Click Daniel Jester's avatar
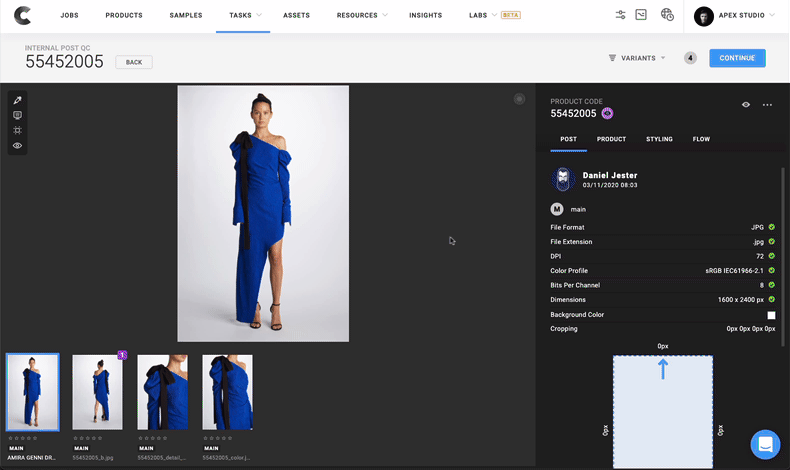 563,179
